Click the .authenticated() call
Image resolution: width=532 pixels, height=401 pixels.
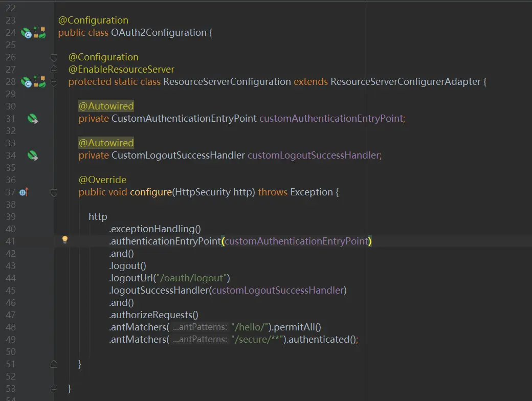click(321, 340)
